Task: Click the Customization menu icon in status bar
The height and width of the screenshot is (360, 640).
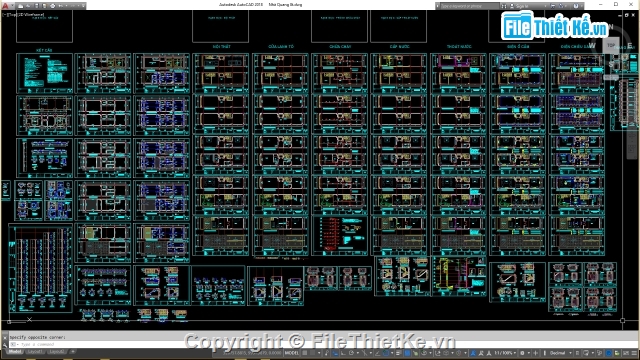Action: (x=636, y=353)
